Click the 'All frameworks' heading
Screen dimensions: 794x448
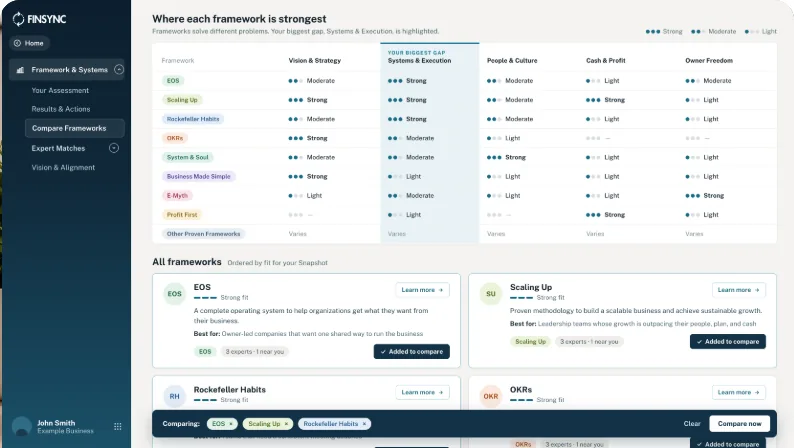[187, 262]
